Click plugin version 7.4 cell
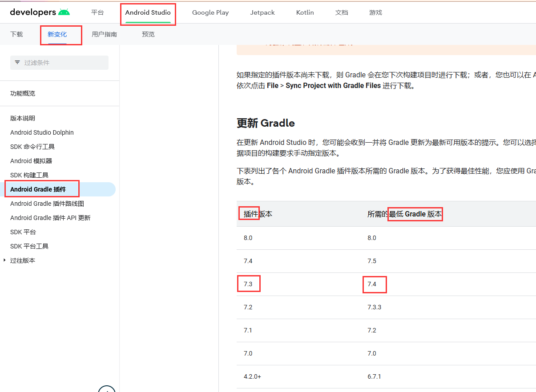Screen dimensions: 536x392 point(248,261)
